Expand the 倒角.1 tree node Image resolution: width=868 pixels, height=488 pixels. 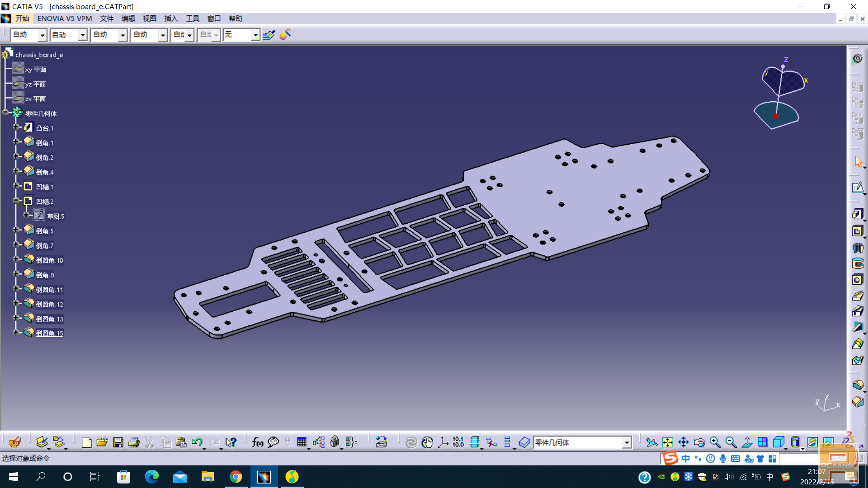16,142
